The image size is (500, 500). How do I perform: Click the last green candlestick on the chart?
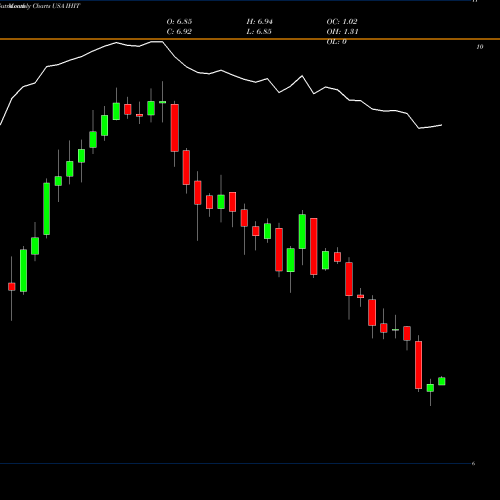pyautogui.click(x=442, y=381)
